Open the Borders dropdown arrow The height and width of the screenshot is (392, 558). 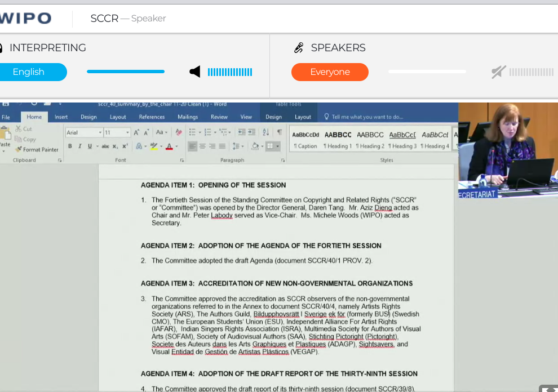point(277,146)
